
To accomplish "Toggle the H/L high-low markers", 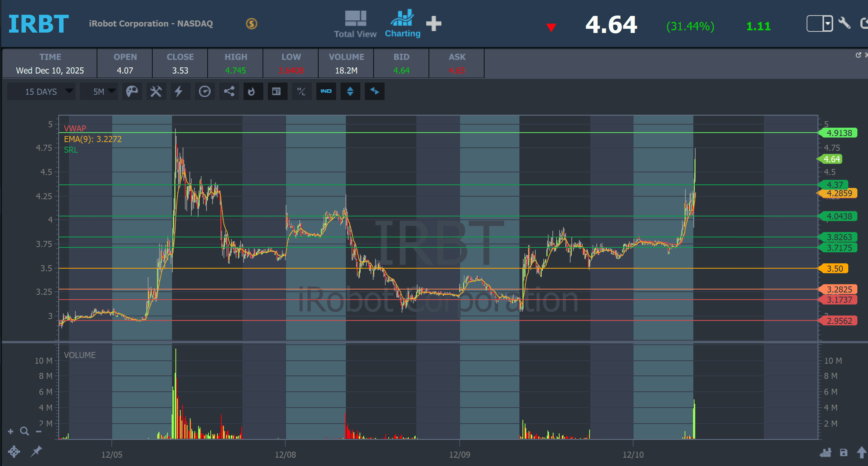I will point(302,91).
